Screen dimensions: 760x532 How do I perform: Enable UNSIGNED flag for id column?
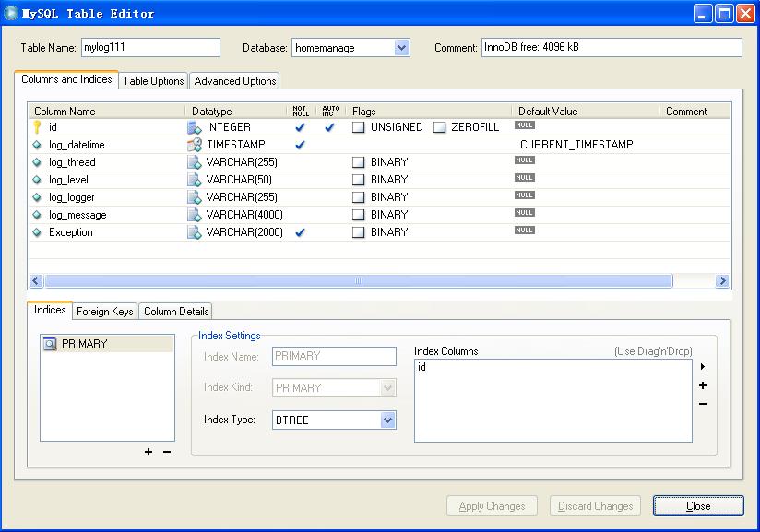358,127
